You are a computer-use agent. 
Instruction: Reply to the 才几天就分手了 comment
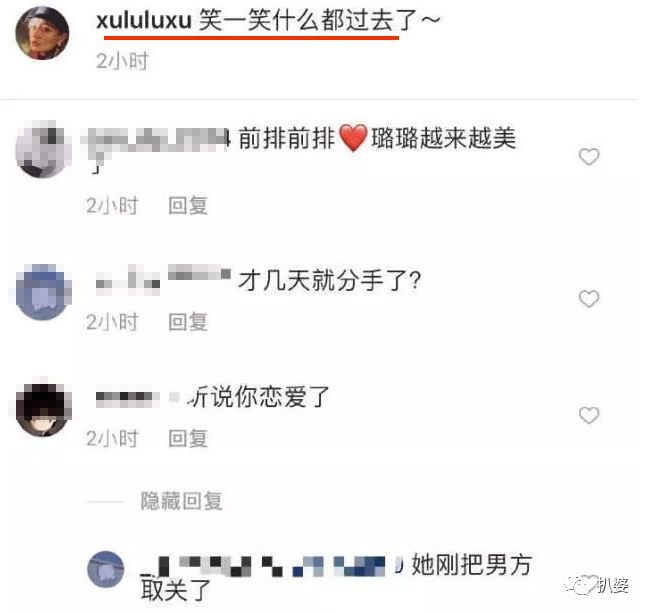[x=188, y=322]
